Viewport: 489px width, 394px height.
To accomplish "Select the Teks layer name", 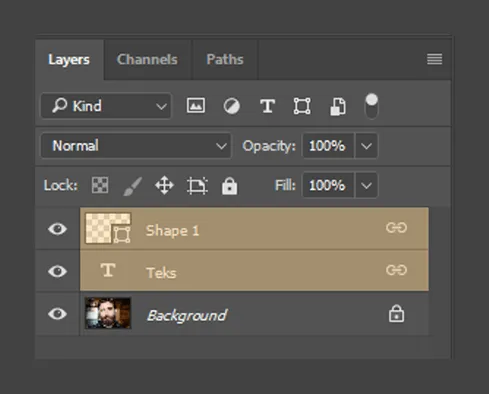I will [x=161, y=273].
